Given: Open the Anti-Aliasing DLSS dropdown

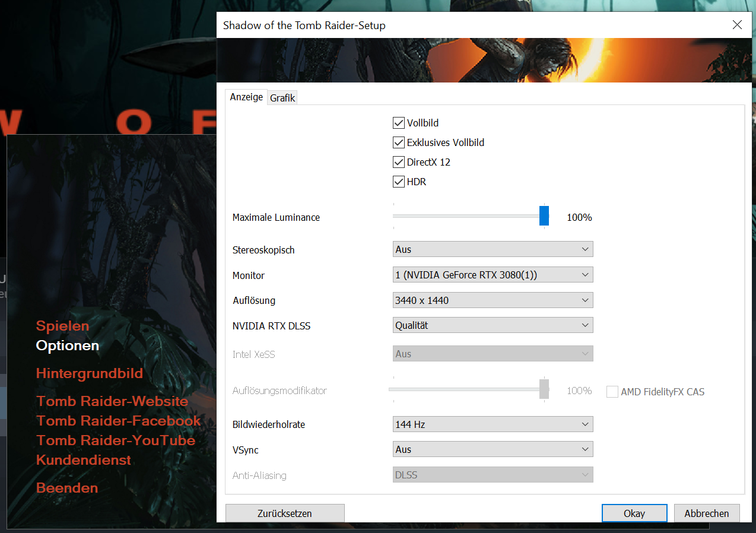Looking at the screenshot, I should coord(493,475).
